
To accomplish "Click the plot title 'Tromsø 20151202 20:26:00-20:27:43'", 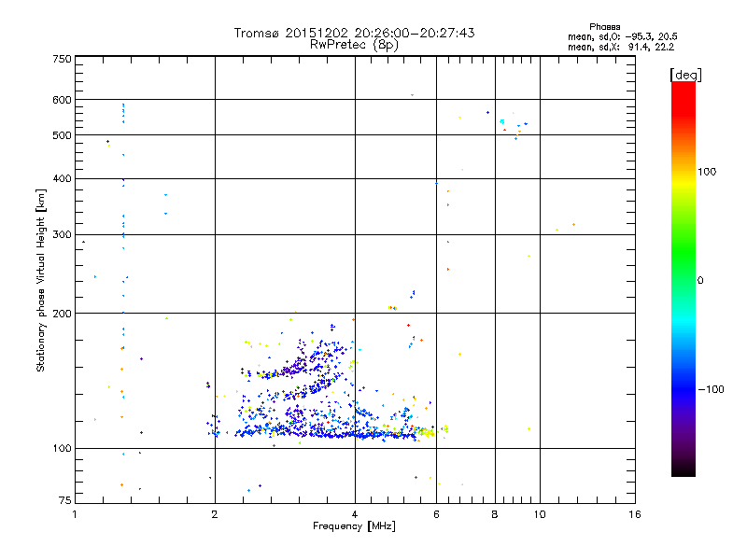I will coord(354,33).
